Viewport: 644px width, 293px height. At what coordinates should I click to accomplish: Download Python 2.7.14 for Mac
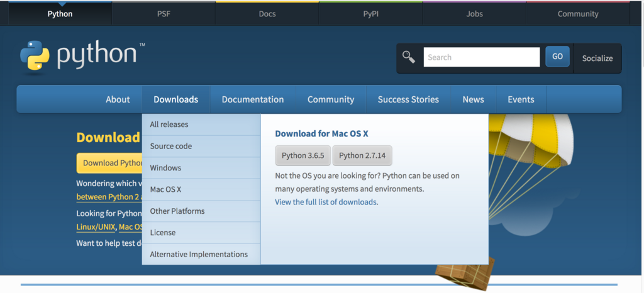[362, 155]
